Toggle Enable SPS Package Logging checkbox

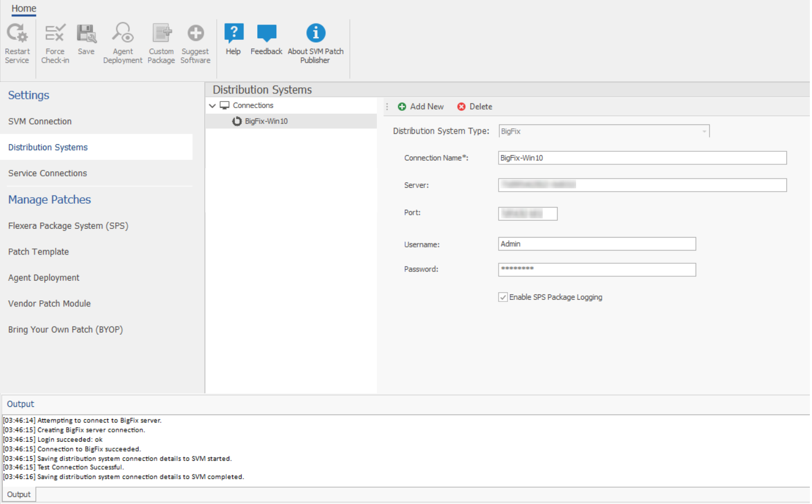click(x=503, y=297)
